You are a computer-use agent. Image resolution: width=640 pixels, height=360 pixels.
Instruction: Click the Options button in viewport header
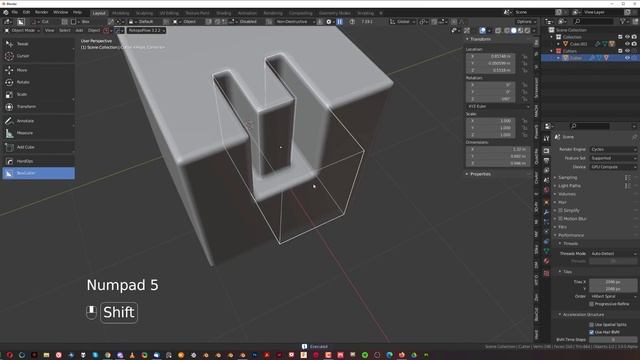[x=525, y=22]
